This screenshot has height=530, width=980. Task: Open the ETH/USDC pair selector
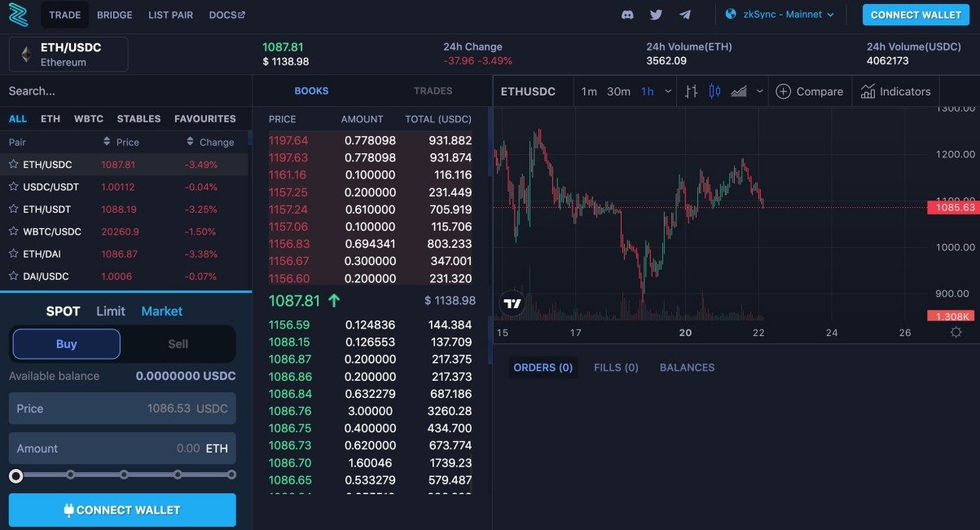[x=68, y=54]
